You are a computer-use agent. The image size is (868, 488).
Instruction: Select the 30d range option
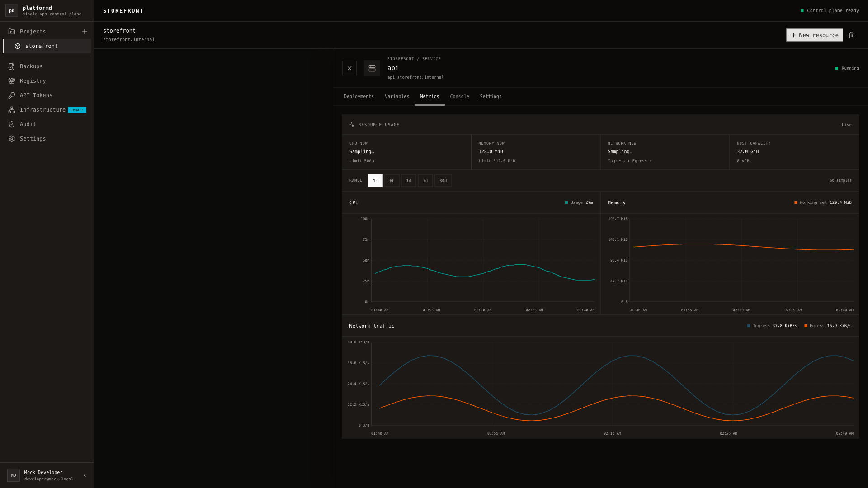coord(443,181)
